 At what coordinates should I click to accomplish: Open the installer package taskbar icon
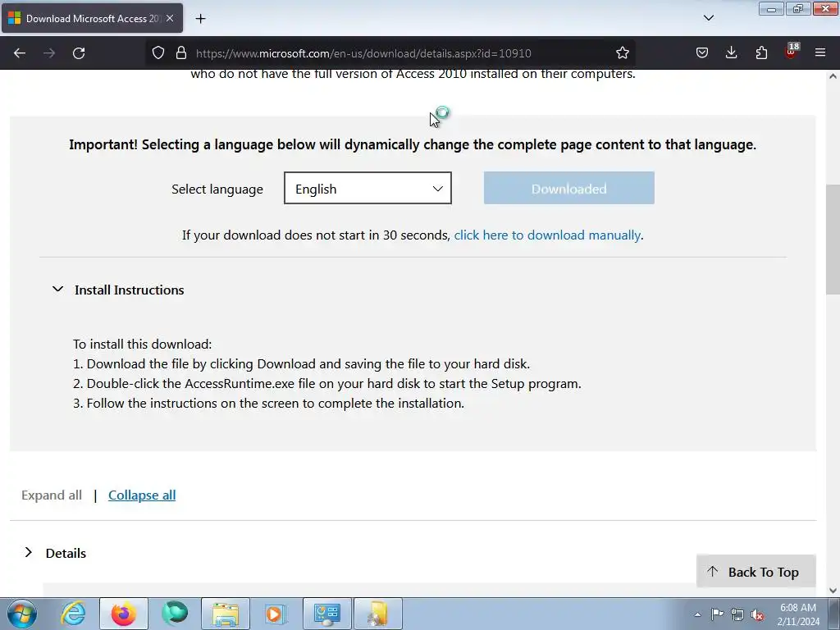[378, 614]
